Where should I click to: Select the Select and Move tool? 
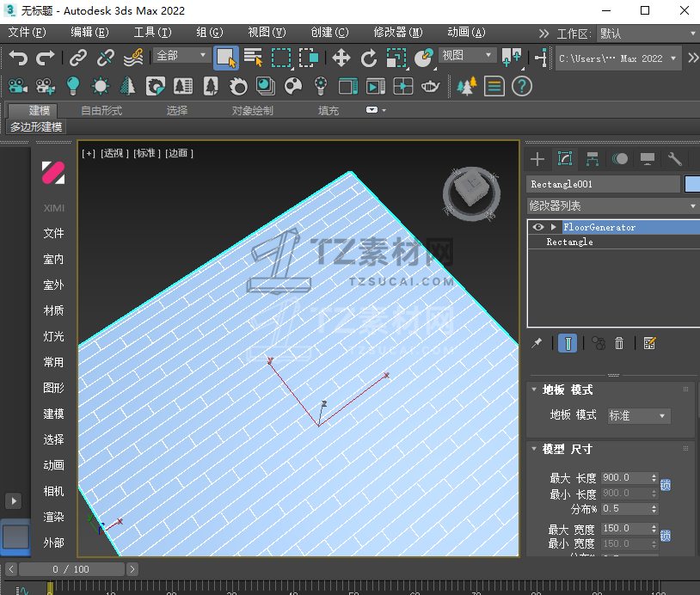click(x=341, y=58)
